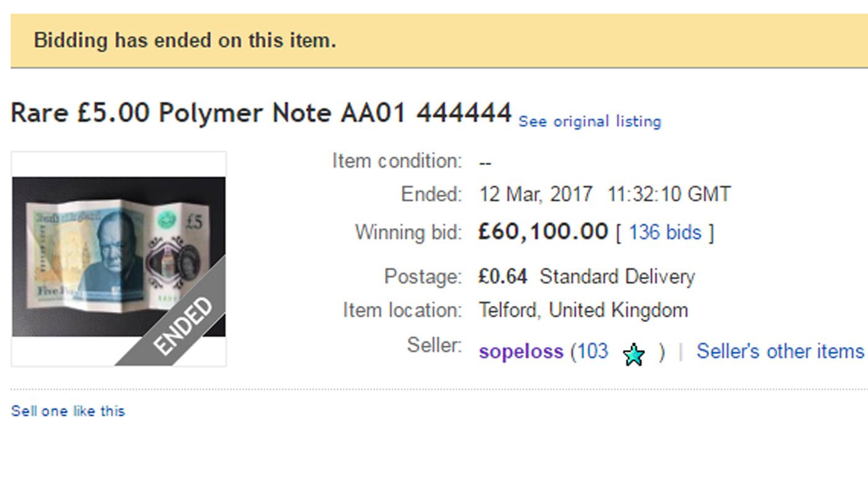Click the item location Telford, United Kingdom
The height and width of the screenshot is (489, 868).
point(583,310)
